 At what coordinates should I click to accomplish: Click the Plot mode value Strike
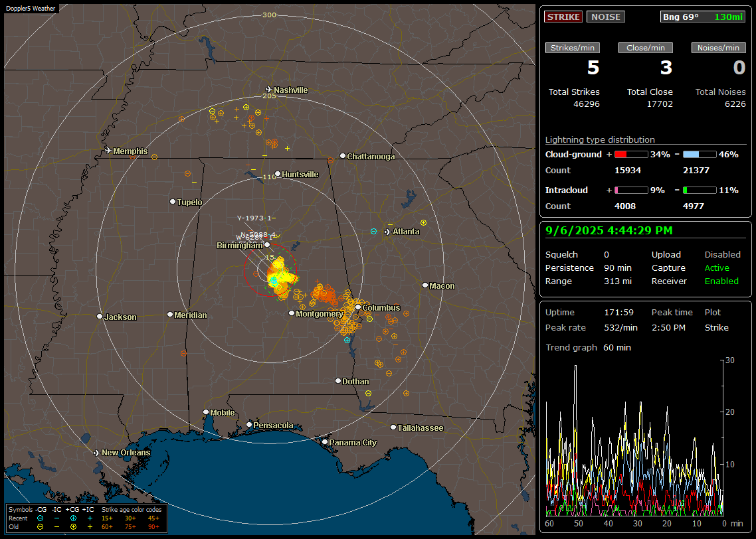716,327
